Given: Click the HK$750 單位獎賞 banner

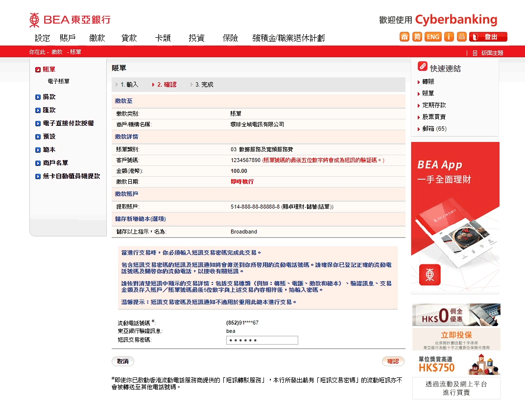Looking at the screenshot, I should (x=456, y=364).
